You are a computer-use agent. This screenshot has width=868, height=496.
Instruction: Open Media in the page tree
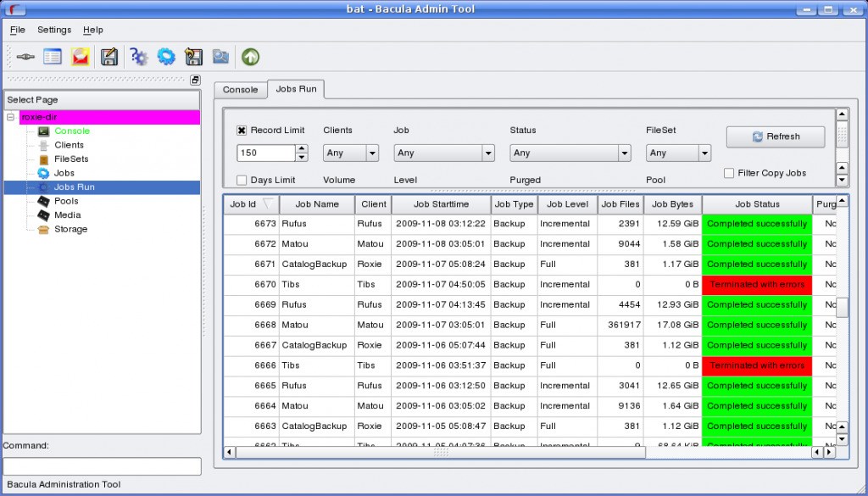pos(68,215)
